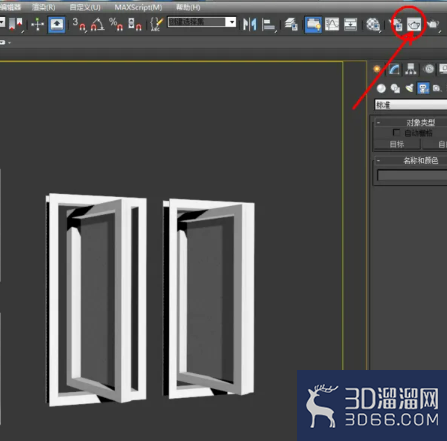Click the named selection set text field
This screenshot has width=447, height=441.
pos(197,22)
